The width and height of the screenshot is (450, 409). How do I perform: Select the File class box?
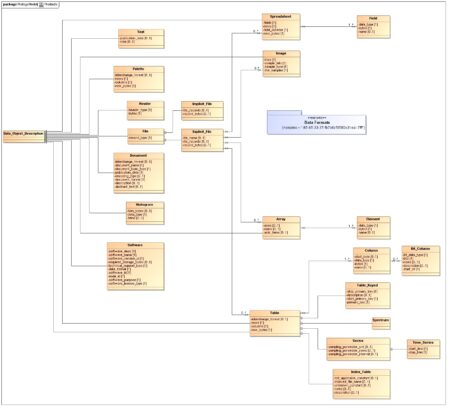(146, 136)
